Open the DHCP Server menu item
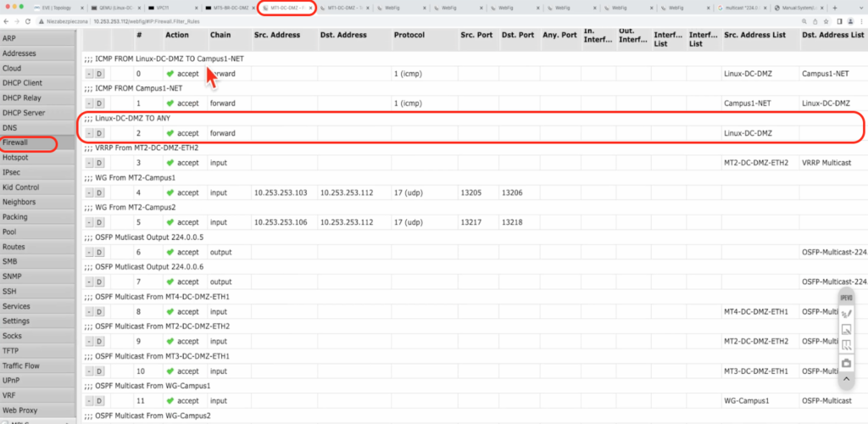Image resolution: width=868 pixels, height=424 pixels. (24, 113)
